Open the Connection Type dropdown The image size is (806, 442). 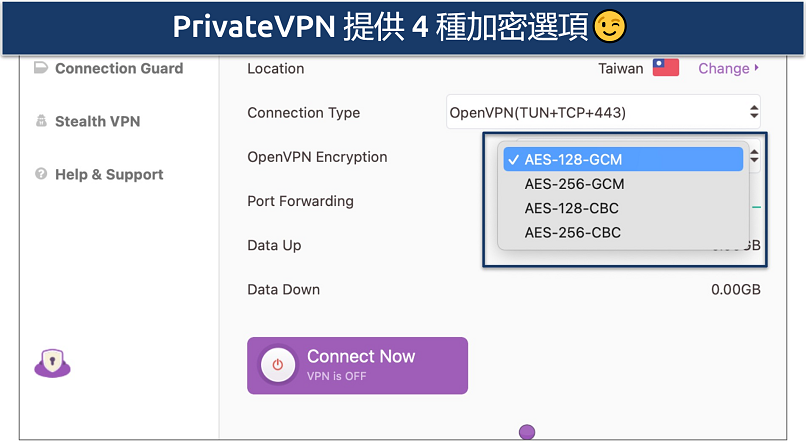603,113
